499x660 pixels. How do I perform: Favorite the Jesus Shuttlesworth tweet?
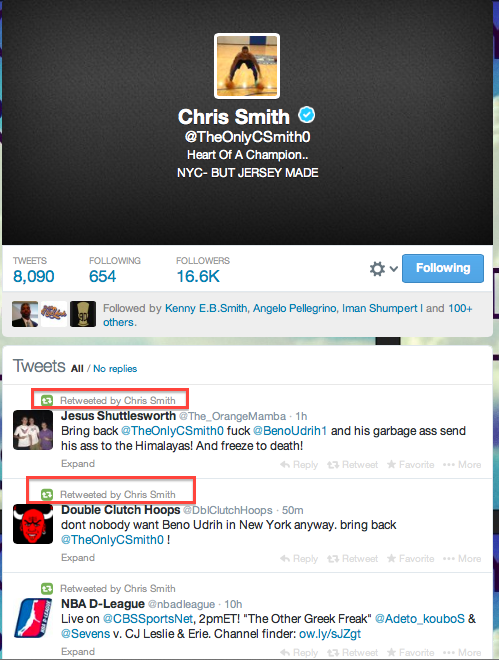(x=410, y=465)
